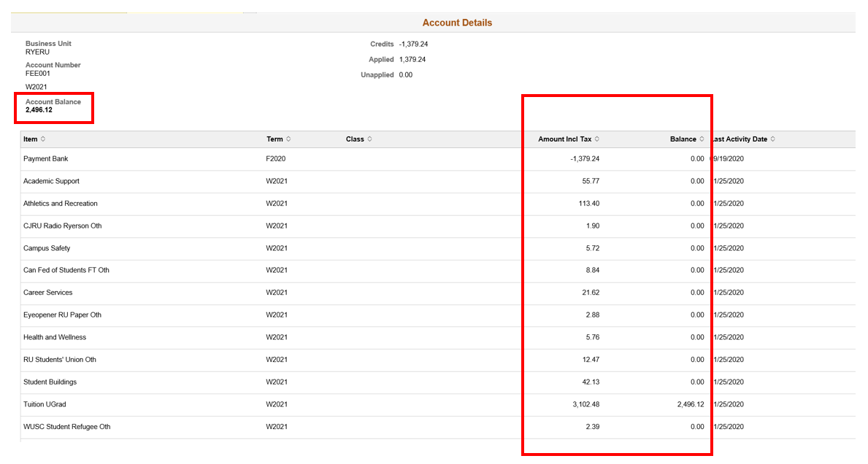
Task: Sort table by Class column icon
Action: pyautogui.click(x=370, y=139)
